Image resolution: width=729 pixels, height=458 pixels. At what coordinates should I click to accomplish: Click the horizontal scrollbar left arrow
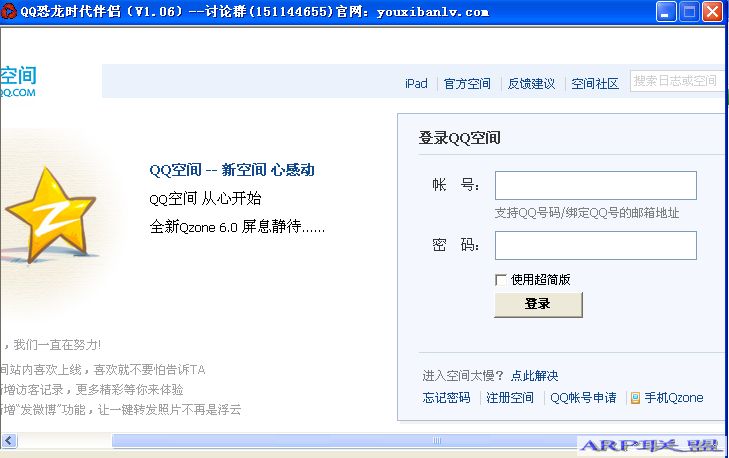coord(9,440)
